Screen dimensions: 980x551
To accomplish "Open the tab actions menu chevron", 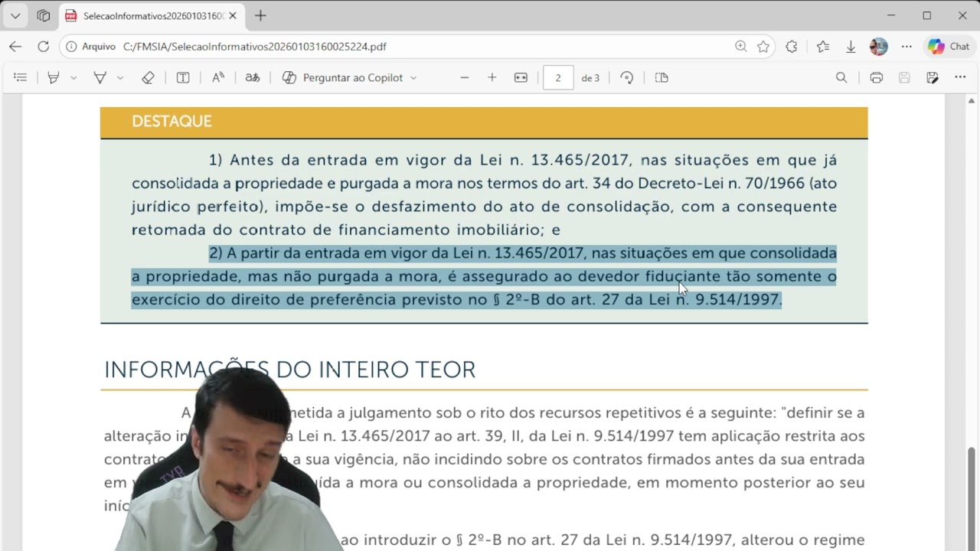I will [15, 15].
